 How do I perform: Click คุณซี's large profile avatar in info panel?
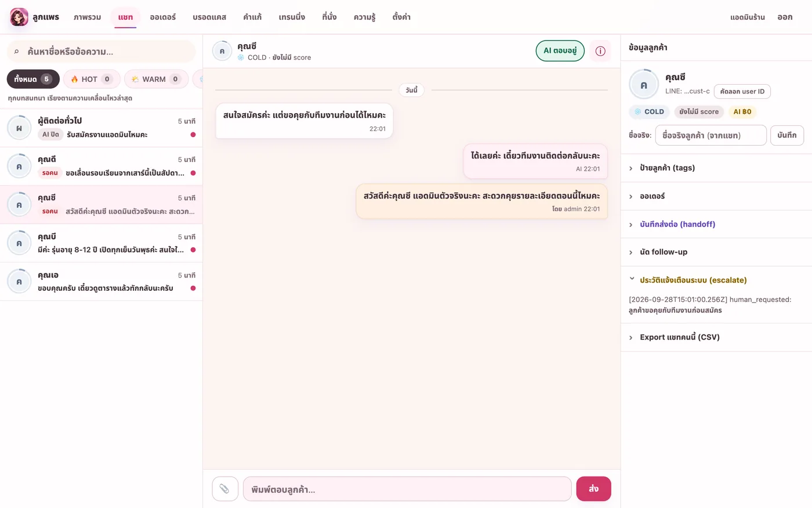(644, 84)
